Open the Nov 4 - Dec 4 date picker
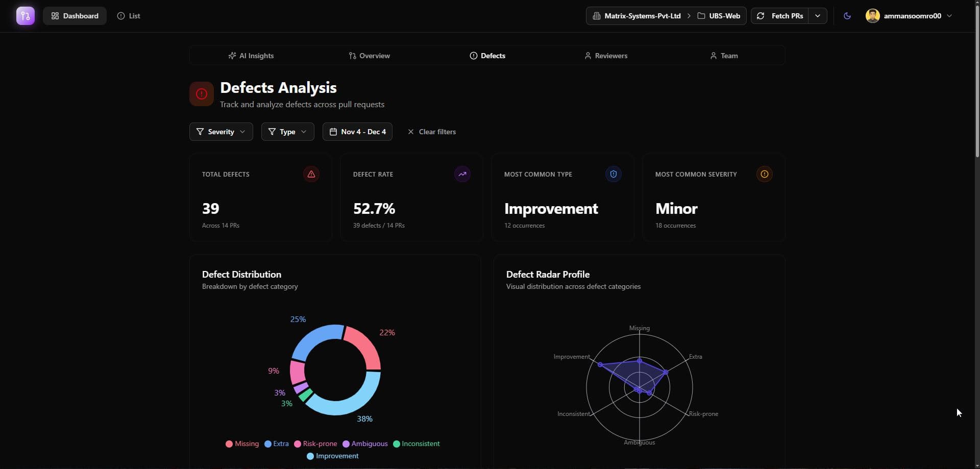This screenshot has height=469, width=980. pyautogui.click(x=357, y=132)
